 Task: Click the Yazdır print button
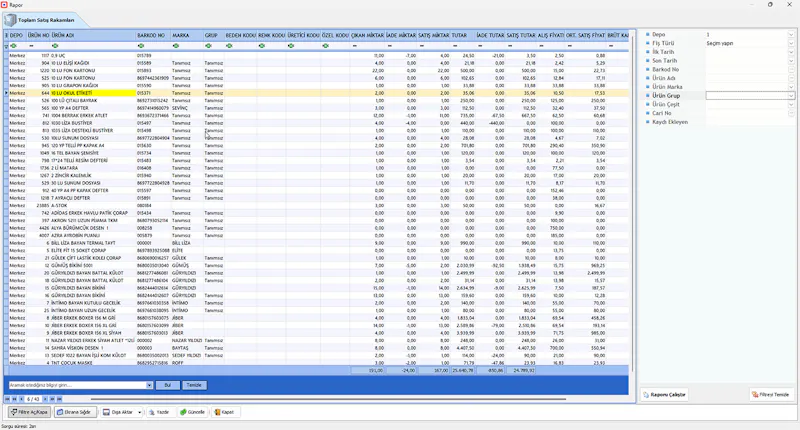click(x=160, y=412)
